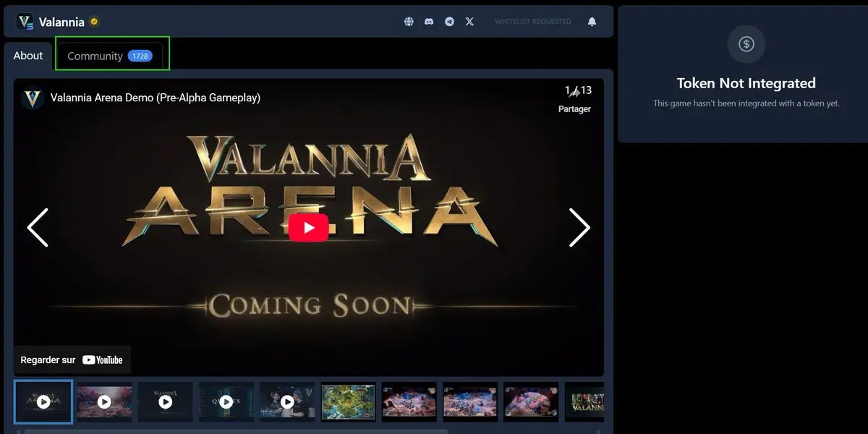The image size is (868, 434).
Task: Click the channel avatar on the video
Action: (32, 98)
